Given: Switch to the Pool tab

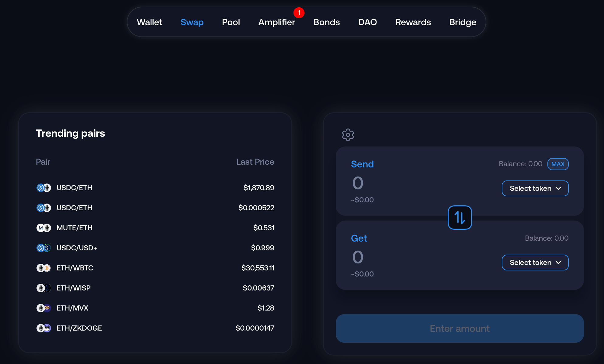Looking at the screenshot, I should [x=231, y=22].
